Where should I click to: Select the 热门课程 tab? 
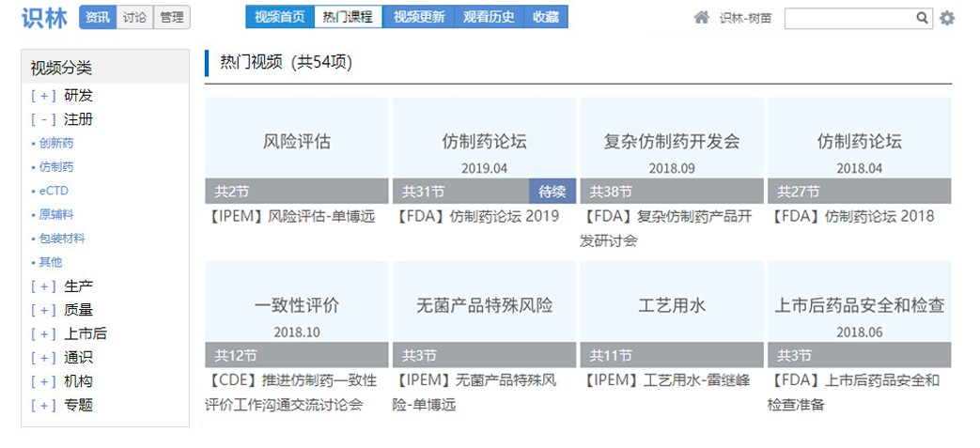click(349, 17)
